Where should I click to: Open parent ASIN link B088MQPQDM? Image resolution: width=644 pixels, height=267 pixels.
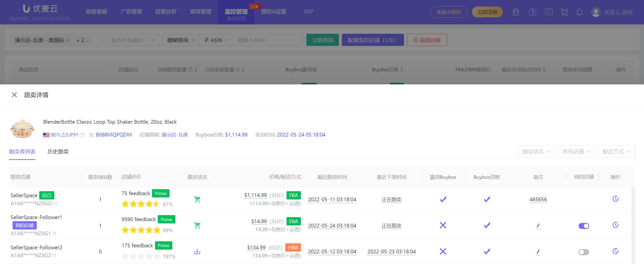[x=114, y=135]
